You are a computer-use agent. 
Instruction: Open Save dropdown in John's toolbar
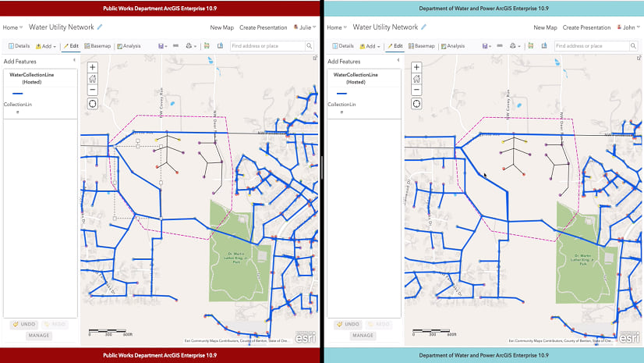[x=487, y=46]
